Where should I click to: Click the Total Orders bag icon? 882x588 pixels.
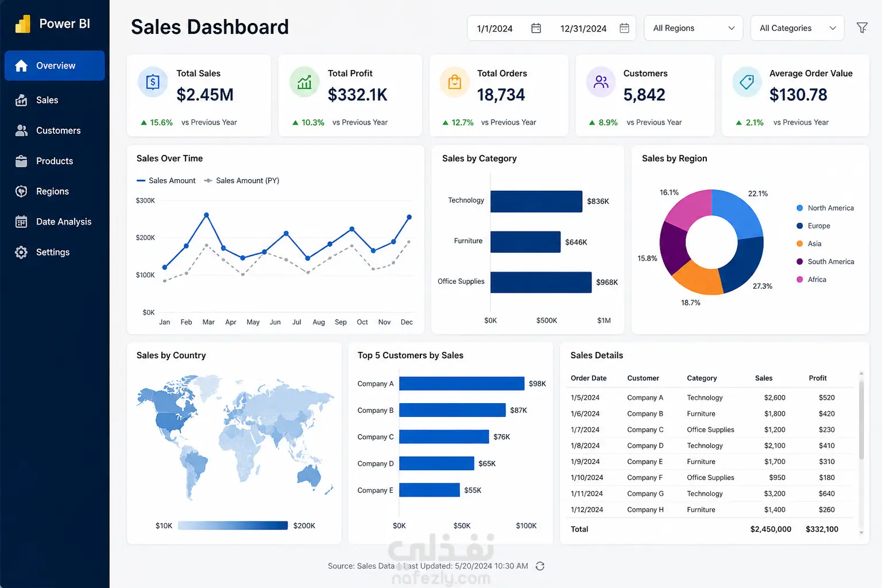[454, 82]
